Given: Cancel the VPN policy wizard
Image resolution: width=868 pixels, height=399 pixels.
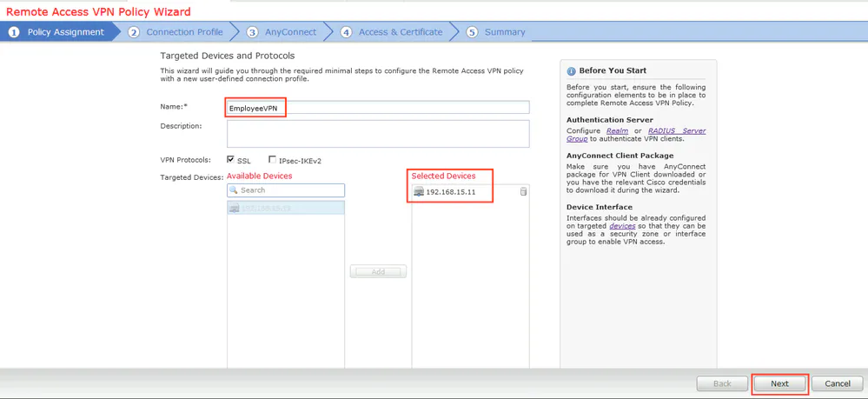Looking at the screenshot, I should coord(837,383).
